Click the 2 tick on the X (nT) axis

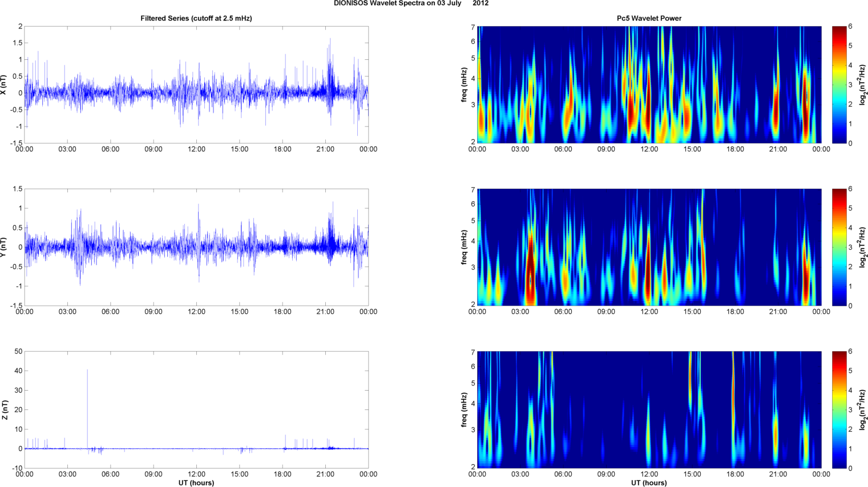(x=21, y=26)
